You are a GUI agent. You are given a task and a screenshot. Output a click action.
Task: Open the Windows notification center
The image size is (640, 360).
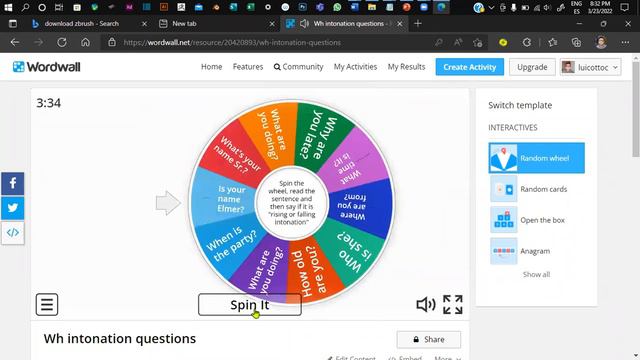[x=624, y=7]
